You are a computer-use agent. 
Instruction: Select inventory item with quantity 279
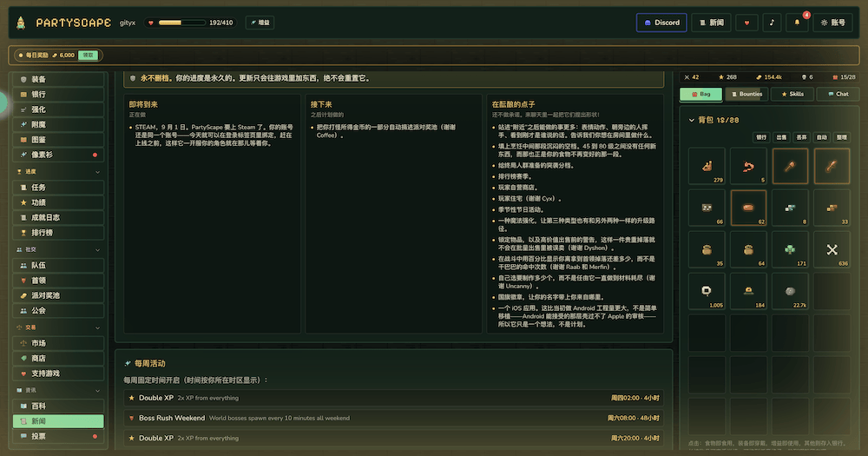pyautogui.click(x=707, y=166)
